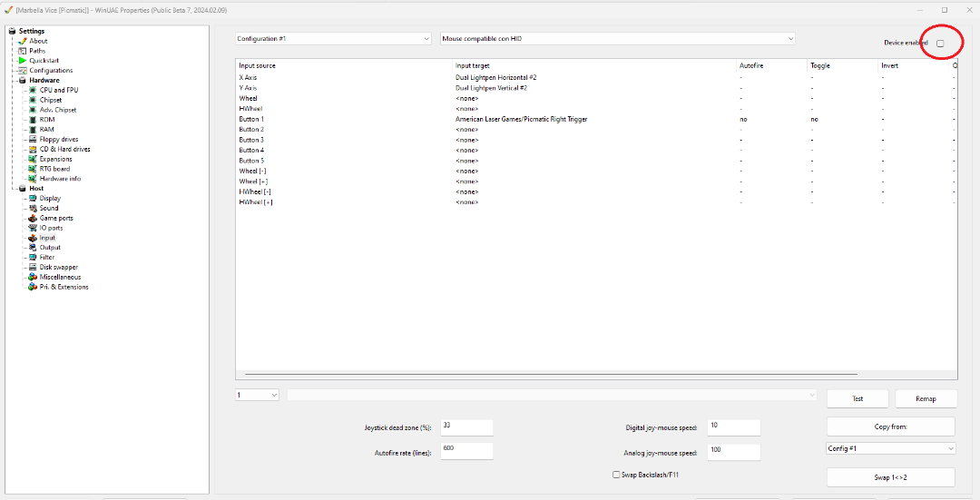Enable the Device enabled checkbox

(940, 44)
